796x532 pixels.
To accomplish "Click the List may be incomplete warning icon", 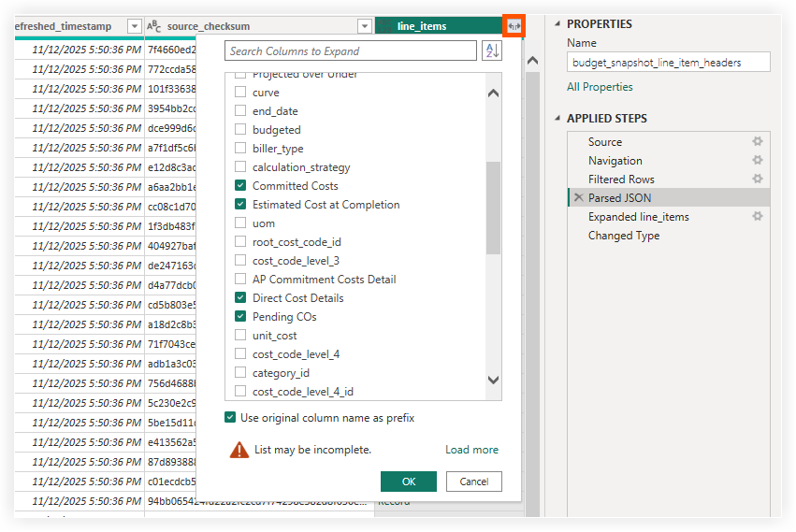I will click(239, 450).
